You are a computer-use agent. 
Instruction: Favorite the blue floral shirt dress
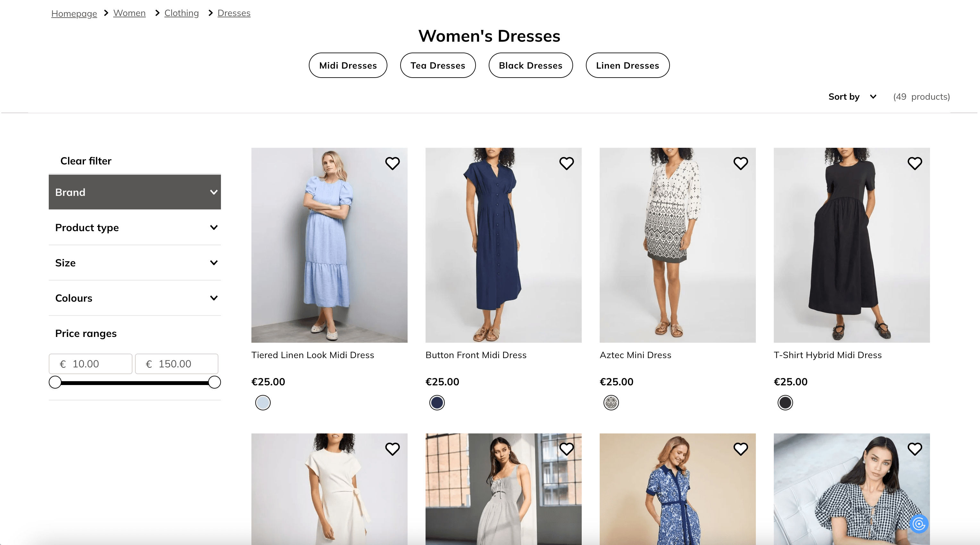(x=740, y=449)
